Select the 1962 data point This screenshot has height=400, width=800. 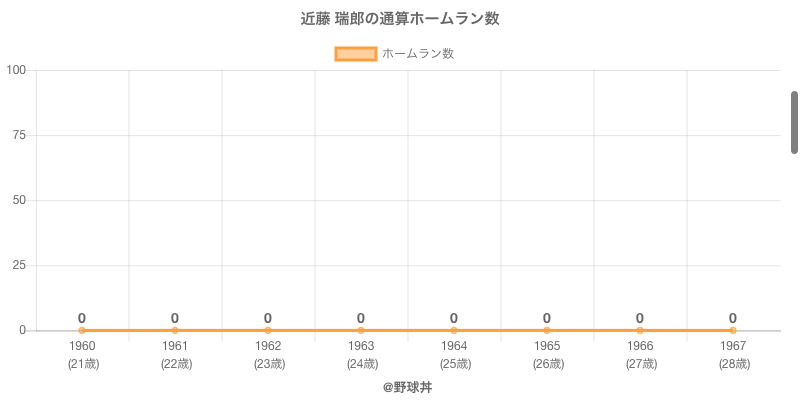(x=268, y=330)
